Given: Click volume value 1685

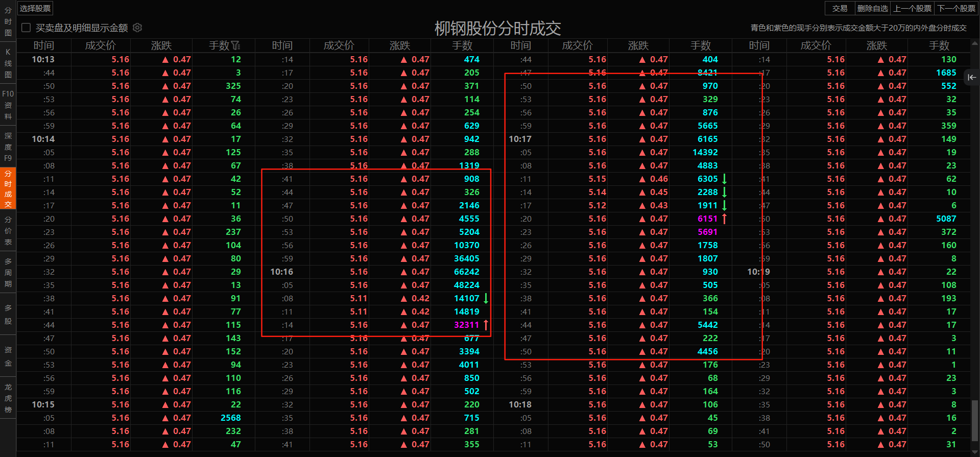Looking at the screenshot, I should coord(946,73).
